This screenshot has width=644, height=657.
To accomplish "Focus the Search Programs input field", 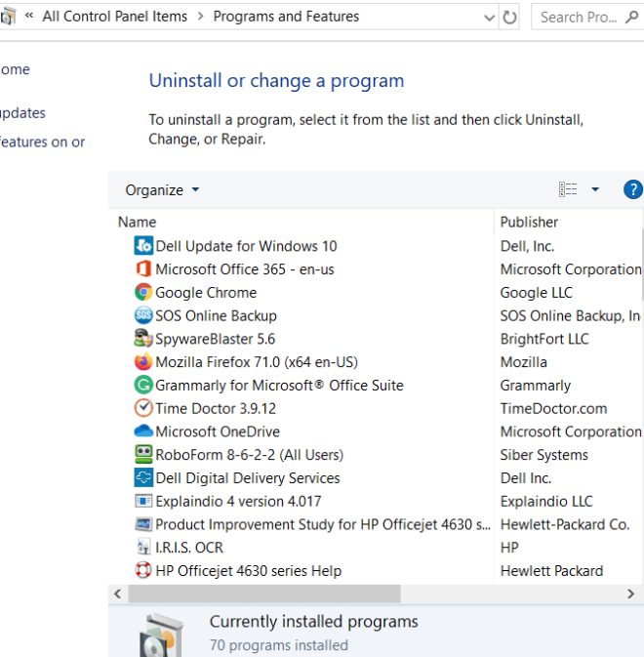I will click(x=580, y=18).
